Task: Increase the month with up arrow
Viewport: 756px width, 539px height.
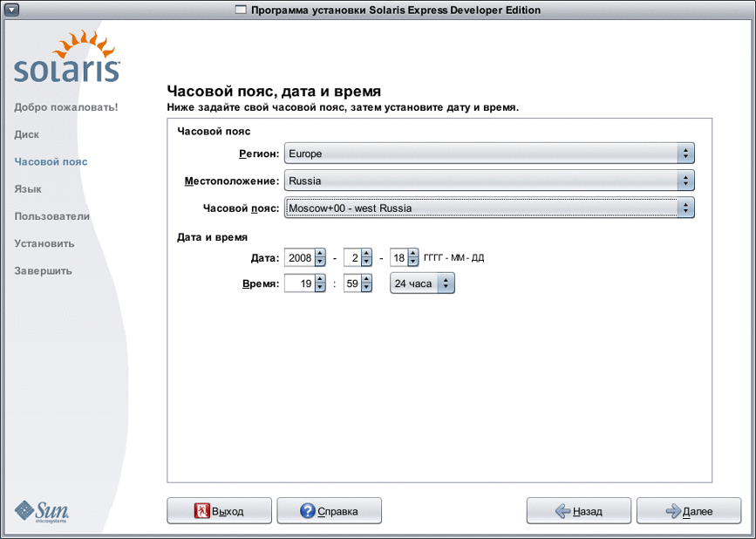Action: 366,253
